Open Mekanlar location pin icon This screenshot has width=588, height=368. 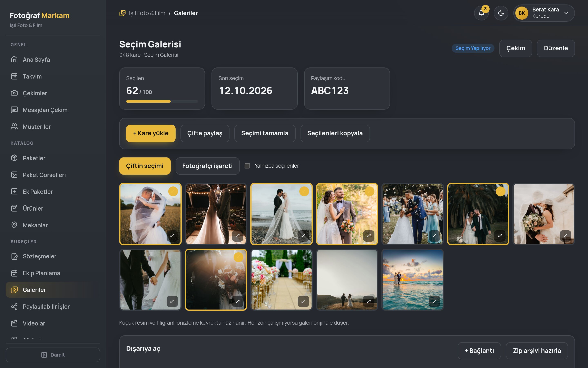[14, 225]
